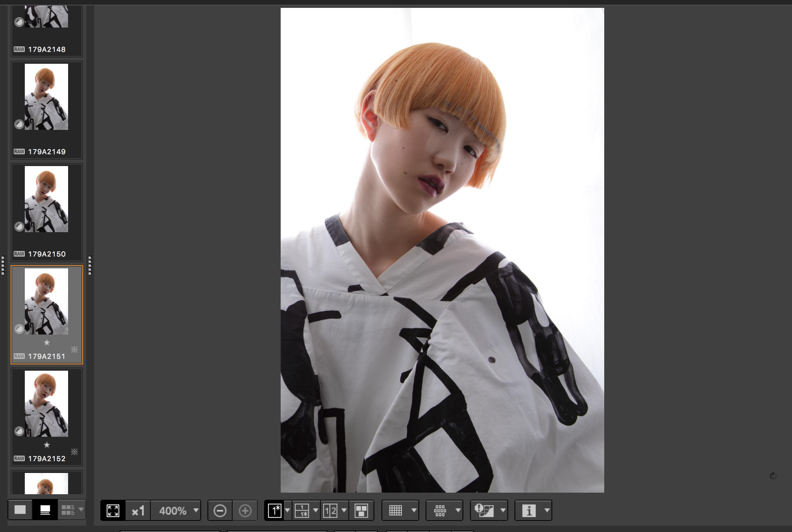Click RAW badge on 179A2149
The width and height of the screenshot is (792, 532).
click(x=19, y=151)
